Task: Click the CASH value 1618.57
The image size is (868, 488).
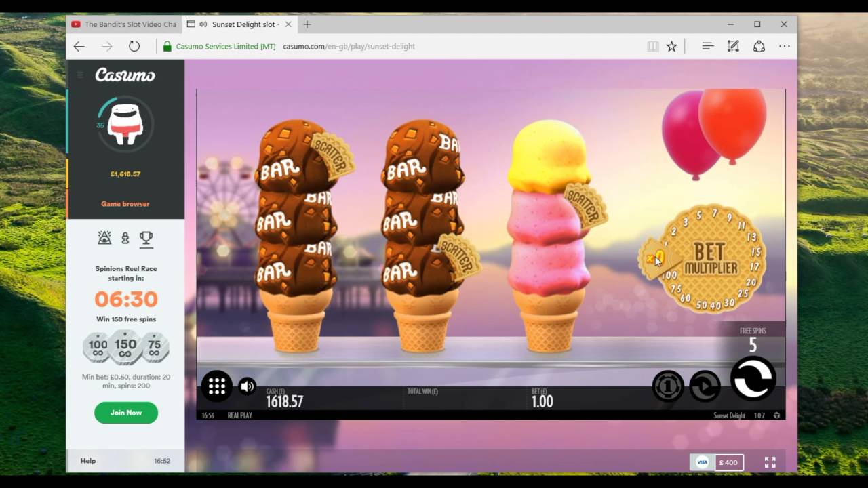Action: coord(284,401)
